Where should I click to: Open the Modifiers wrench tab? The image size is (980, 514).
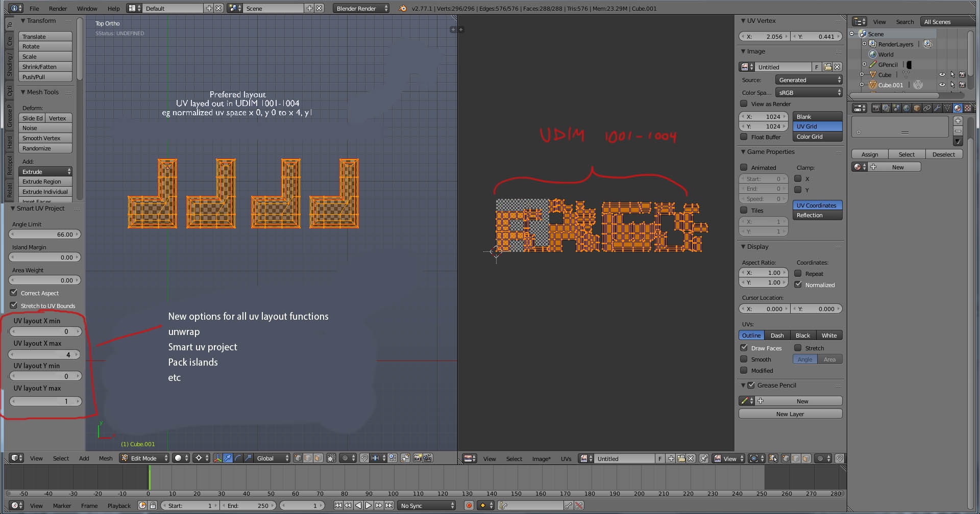click(937, 108)
